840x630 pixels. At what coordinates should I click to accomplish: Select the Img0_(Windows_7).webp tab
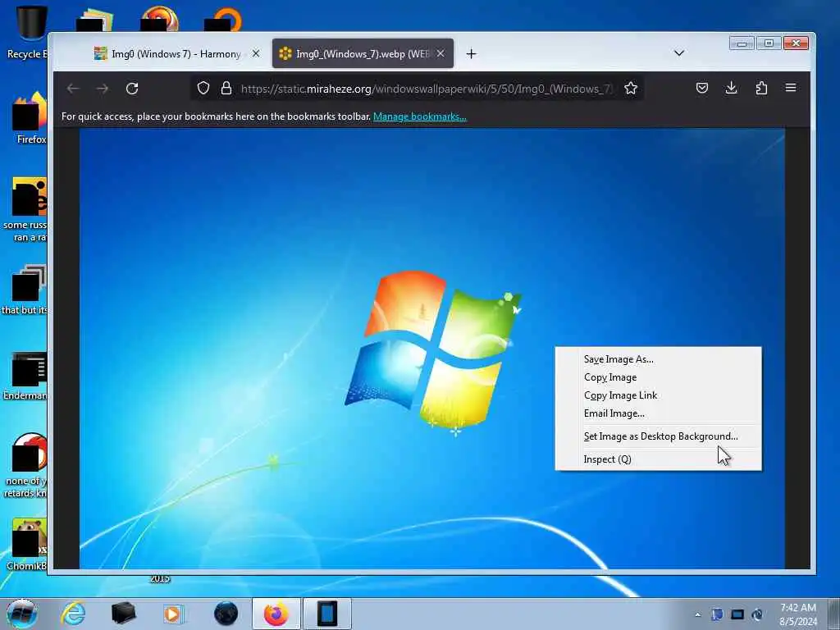click(362, 53)
